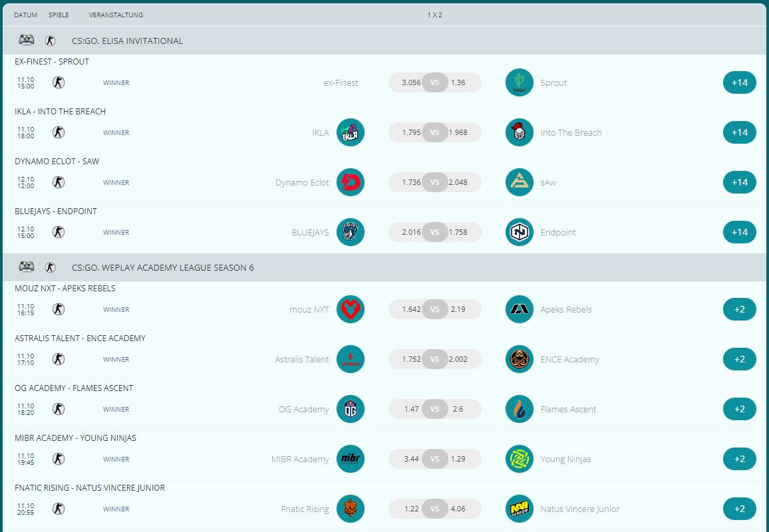Expand +14 markets for Bluejays vs Endpoint
769x532 pixels.
[x=739, y=232]
